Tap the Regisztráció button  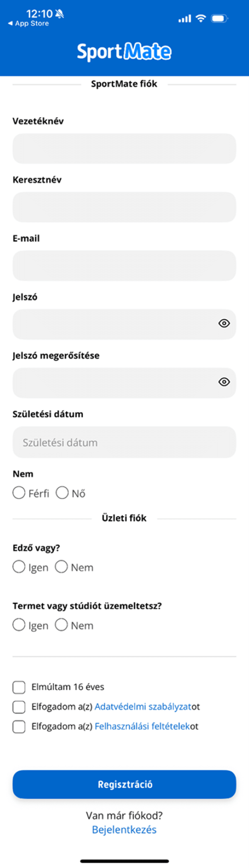(124, 785)
